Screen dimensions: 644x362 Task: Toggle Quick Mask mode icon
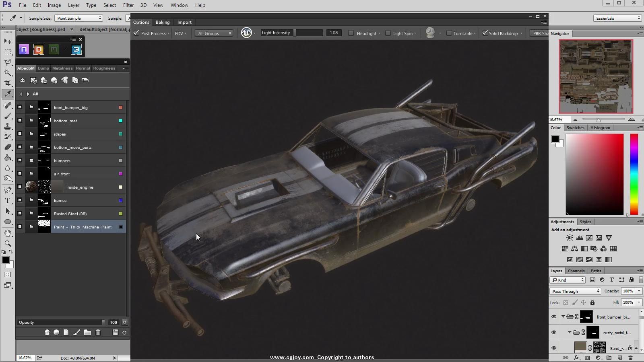[8, 275]
